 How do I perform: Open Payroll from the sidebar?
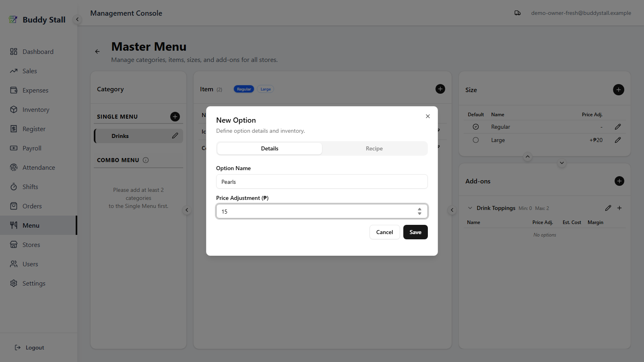click(x=38, y=148)
